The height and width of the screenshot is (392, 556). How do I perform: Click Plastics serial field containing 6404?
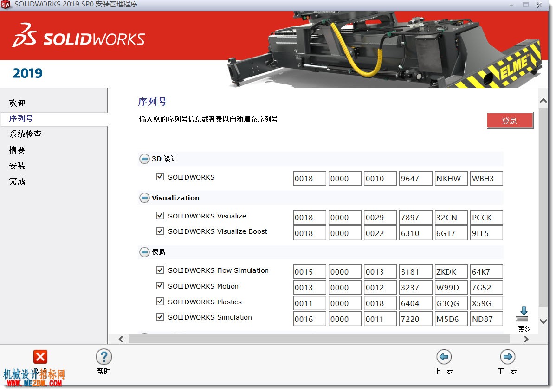pyautogui.click(x=415, y=303)
